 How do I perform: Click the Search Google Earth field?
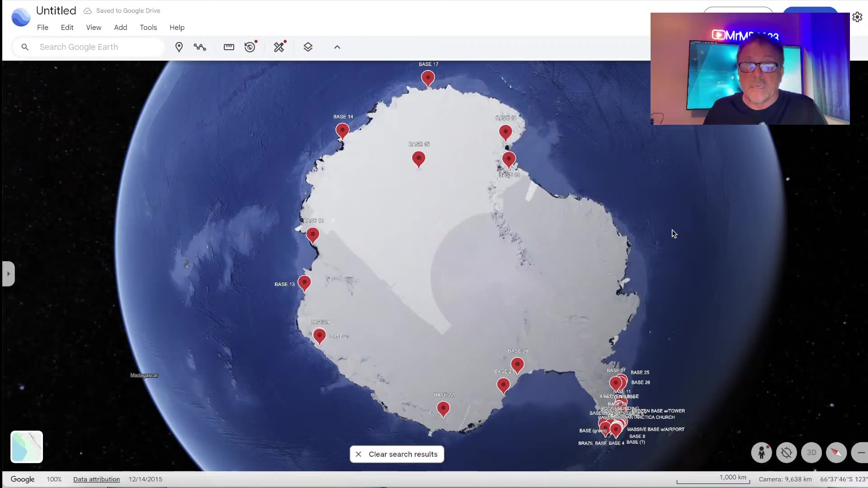[x=89, y=47]
